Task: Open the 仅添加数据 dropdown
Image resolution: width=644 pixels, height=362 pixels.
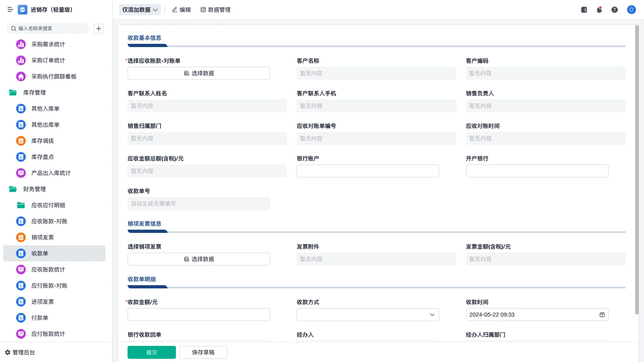Action: coord(140,10)
